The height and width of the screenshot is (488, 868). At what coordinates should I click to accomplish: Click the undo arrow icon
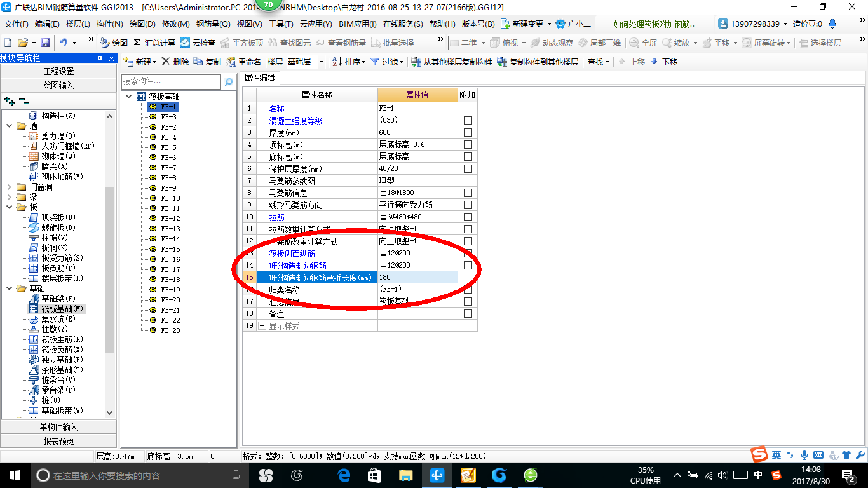coord(64,43)
